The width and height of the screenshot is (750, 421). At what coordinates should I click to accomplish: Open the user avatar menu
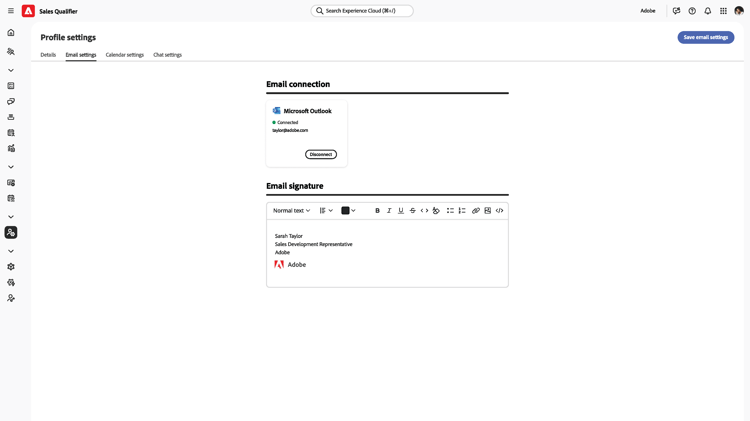[x=739, y=11]
